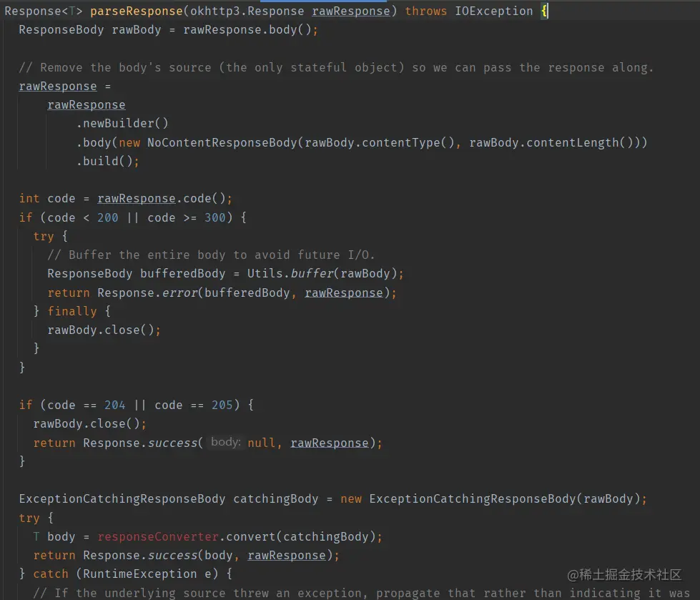The image size is (700, 600).
Task: Click the number 300 in the if condition
Action: (215, 218)
